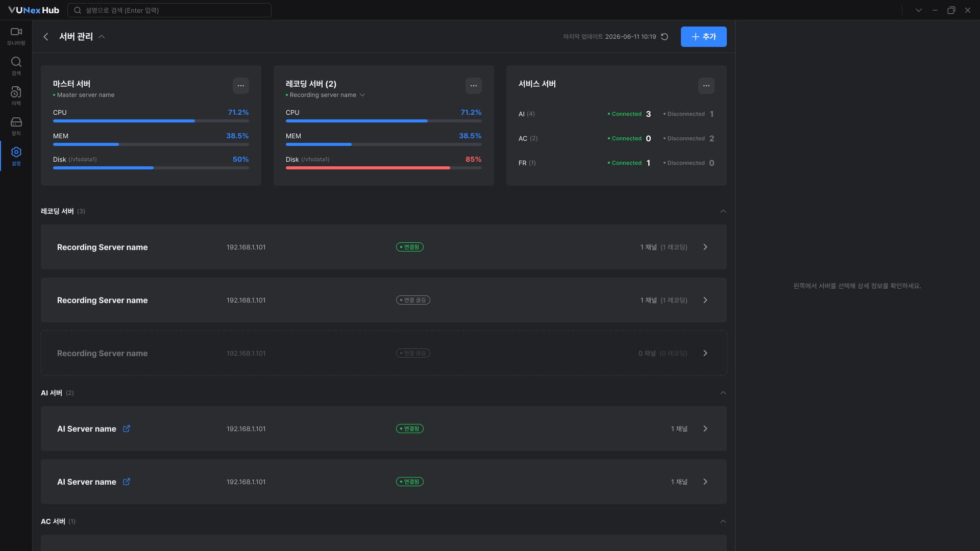Click the AC 서버 (1) section heading

pos(58,521)
